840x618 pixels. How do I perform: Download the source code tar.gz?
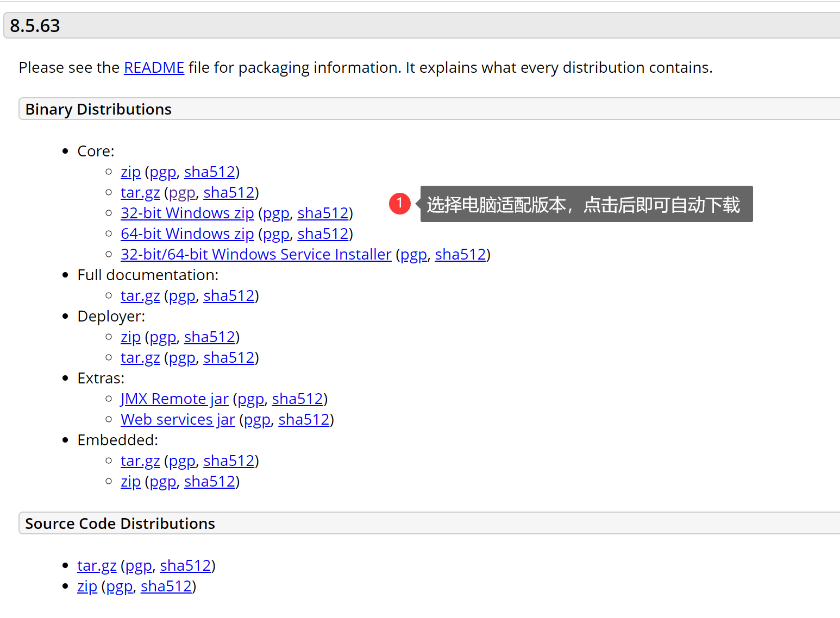[97, 566]
